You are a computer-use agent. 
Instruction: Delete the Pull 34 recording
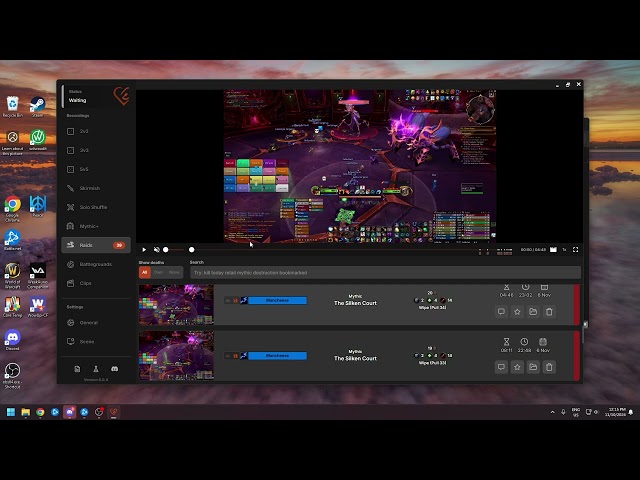[x=549, y=312]
